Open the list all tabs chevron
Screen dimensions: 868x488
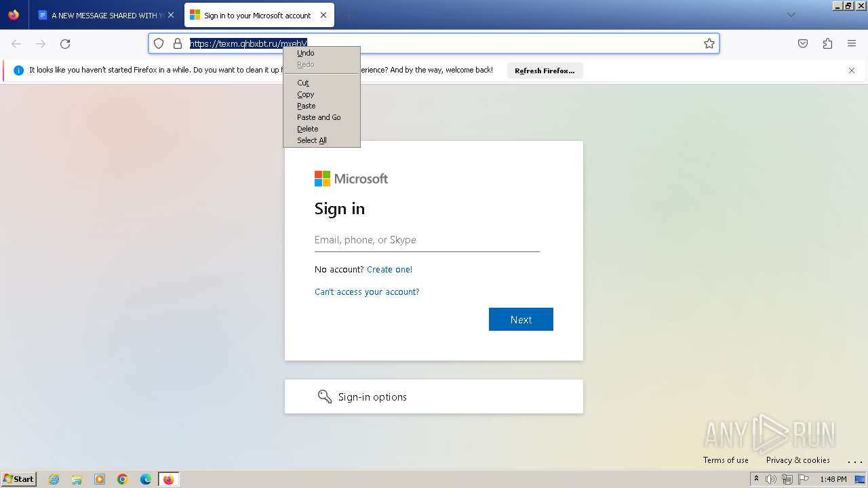pos(791,15)
